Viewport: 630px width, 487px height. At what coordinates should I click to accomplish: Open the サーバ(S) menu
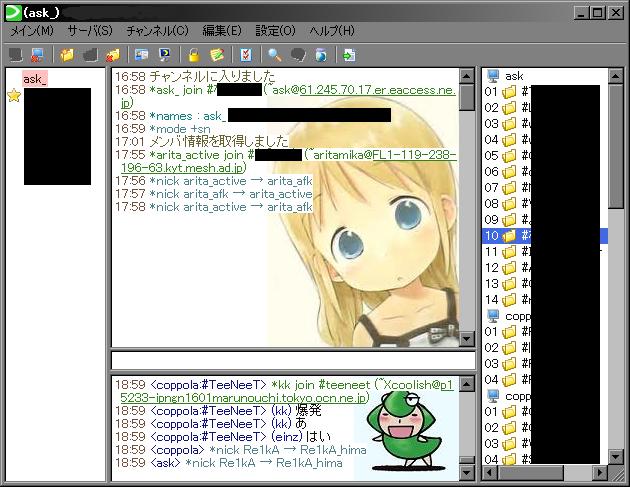tap(90, 31)
